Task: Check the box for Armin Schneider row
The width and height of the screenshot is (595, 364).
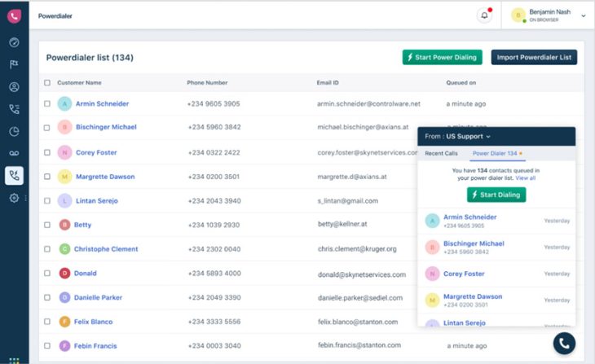Action: (47, 103)
